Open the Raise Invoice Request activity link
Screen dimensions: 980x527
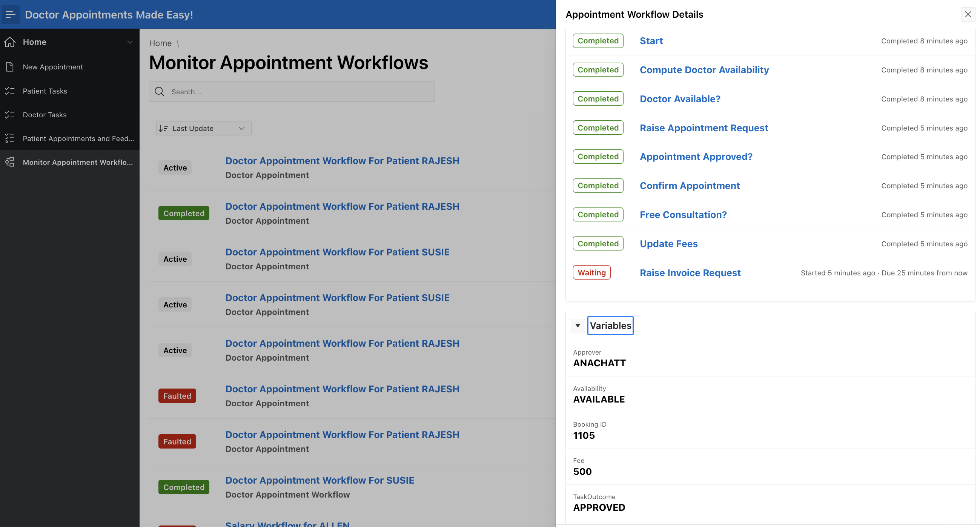(x=690, y=272)
